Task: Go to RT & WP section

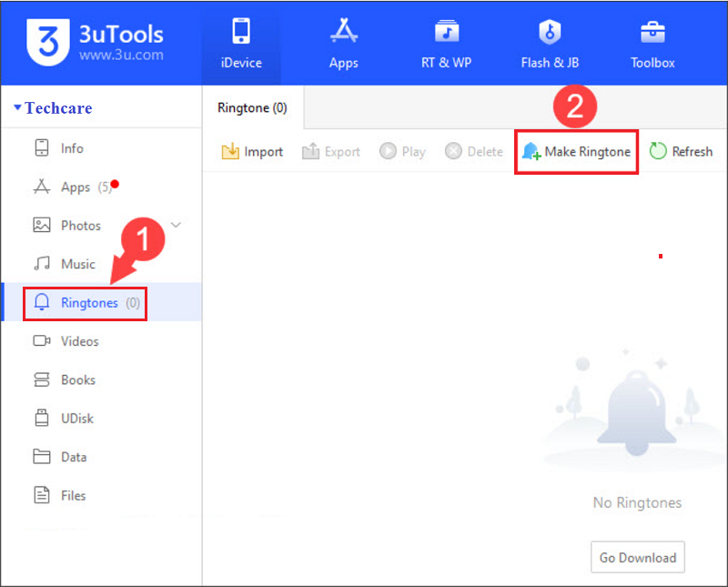Action: 446,43
